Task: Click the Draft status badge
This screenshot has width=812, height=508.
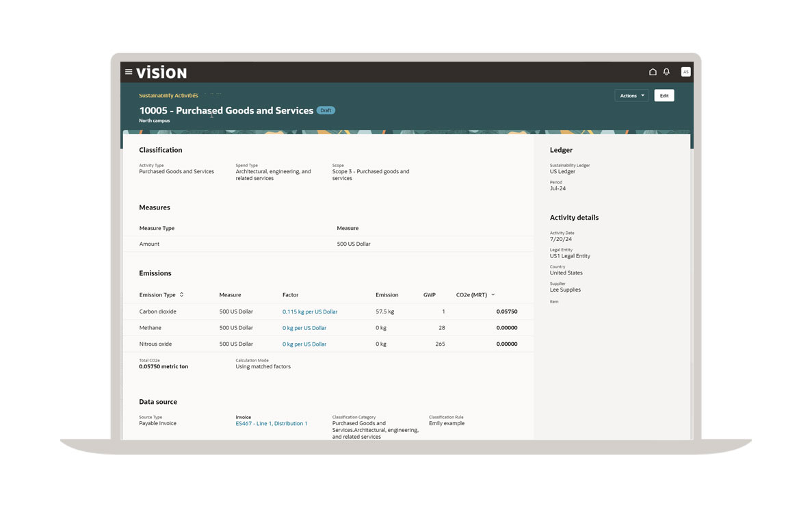Action: point(326,110)
